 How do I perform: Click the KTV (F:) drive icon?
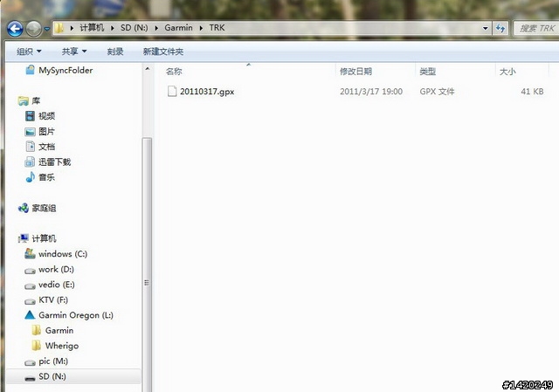[30, 301]
